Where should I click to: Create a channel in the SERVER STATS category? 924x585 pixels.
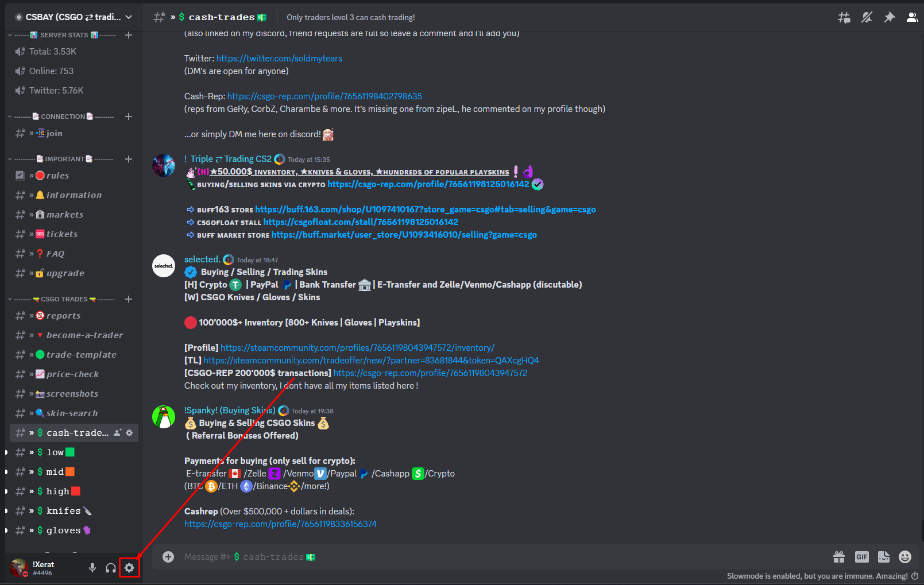[x=129, y=35]
